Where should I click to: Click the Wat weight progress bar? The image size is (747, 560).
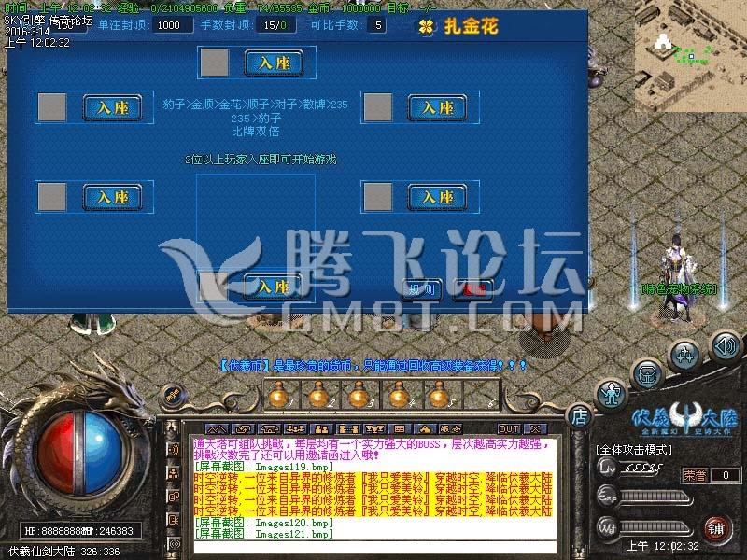pyautogui.click(x=656, y=527)
